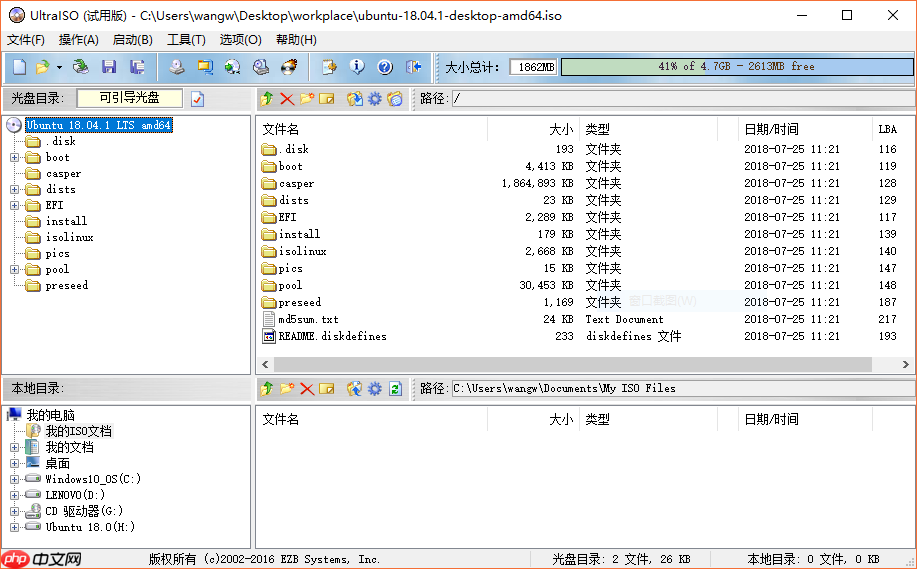Click the blue Help question mark icon
917x569 pixels.
pyautogui.click(x=385, y=67)
